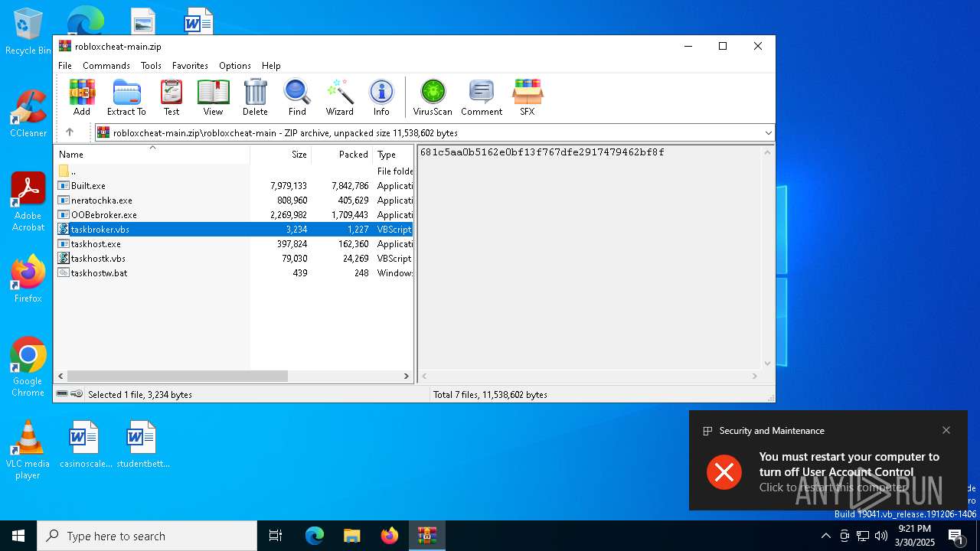Viewport: 980px width, 551px height.
Task: Start VirusScan on archive
Action: pos(433,97)
